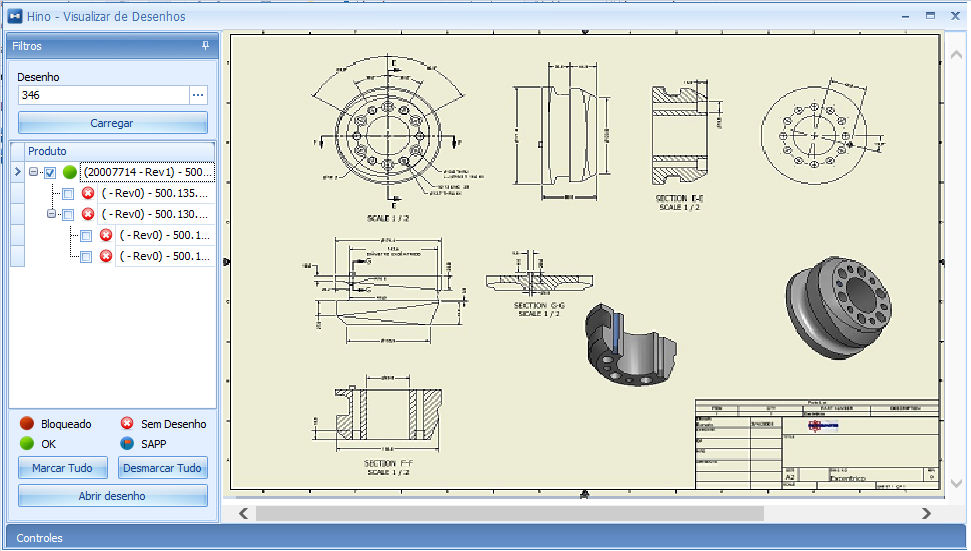Click red no-drawing icon on 500.130 row
971x551 pixels.
point(88,214)
